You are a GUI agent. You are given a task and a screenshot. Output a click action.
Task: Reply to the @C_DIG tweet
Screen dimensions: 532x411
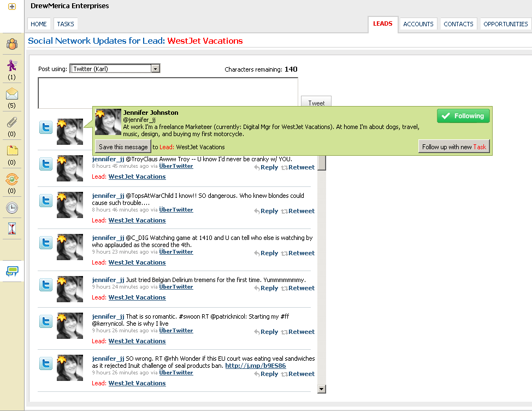coord(266,253)
